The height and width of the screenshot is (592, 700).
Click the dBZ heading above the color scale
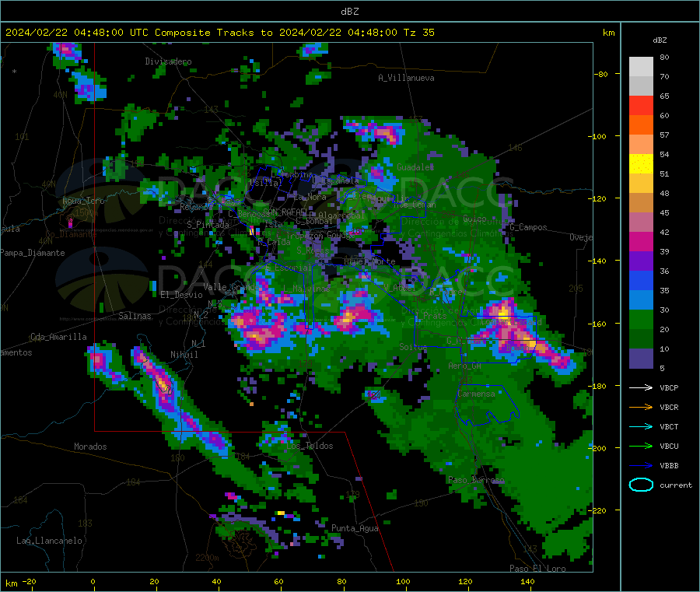point(660,40)
